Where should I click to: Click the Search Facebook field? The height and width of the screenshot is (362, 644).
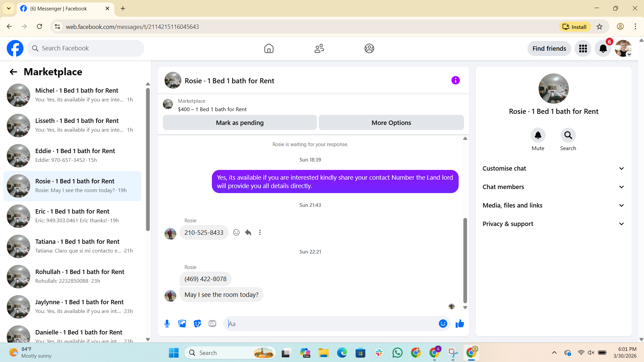click(x=86, y=48)
